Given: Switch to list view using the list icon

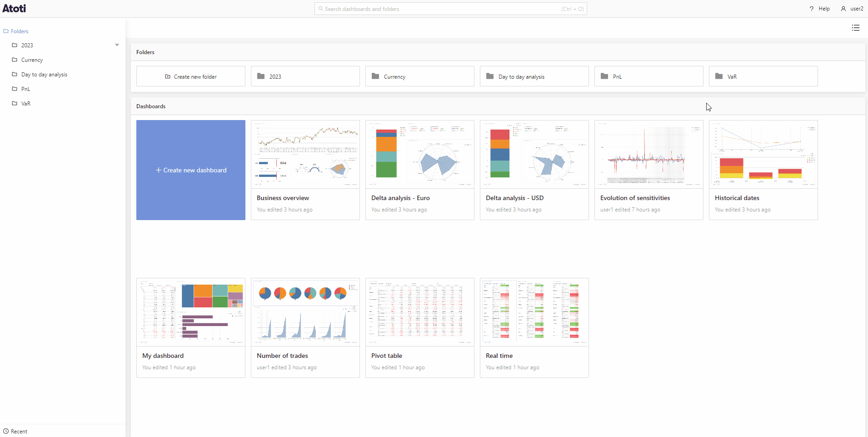Looking at the screenshot, I should [x=855, y=28].
